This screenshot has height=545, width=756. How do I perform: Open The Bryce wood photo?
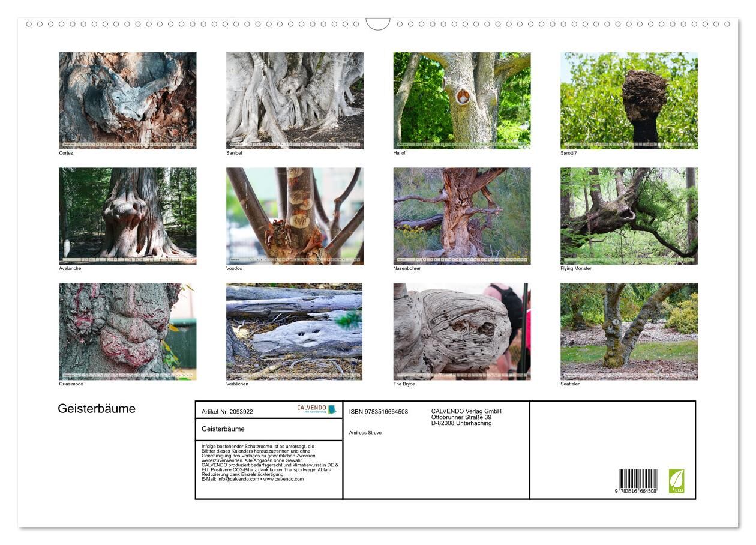(x=461, y=331)
